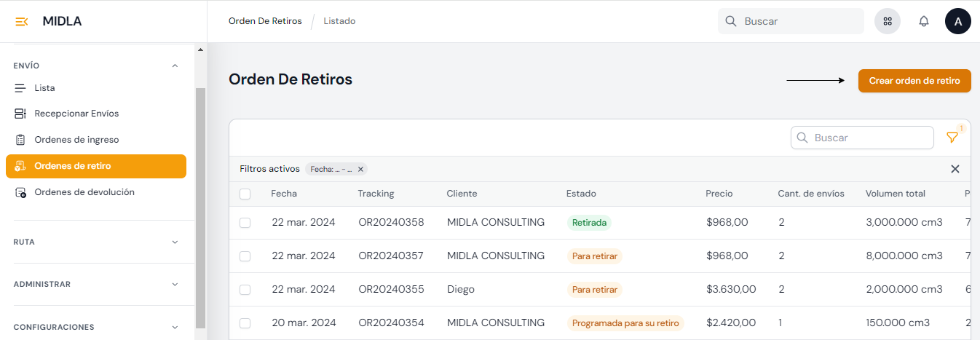The height and width of the screenshot is (340, 980).
Task: Expand the RUTA section
Action: click(x=174, y=242)
